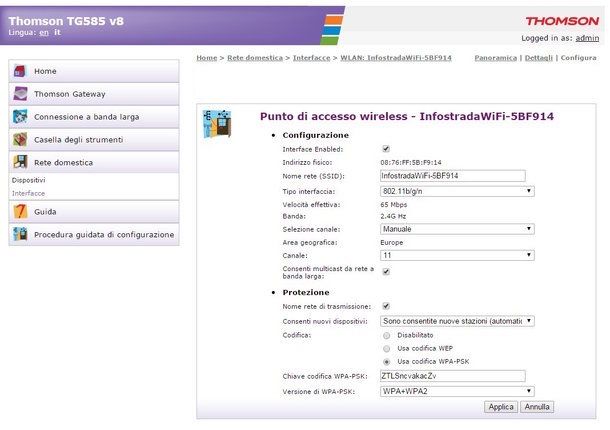Click the Connessione a banda larga icon
Viewport: 610px width, 430px height.
click(x=19, y=117)
